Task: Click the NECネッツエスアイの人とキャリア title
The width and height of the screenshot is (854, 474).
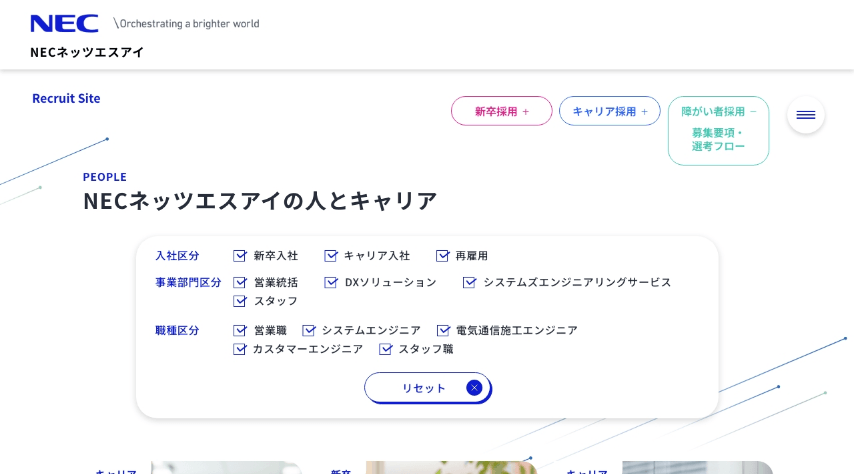Action: (x=260, y=200)
